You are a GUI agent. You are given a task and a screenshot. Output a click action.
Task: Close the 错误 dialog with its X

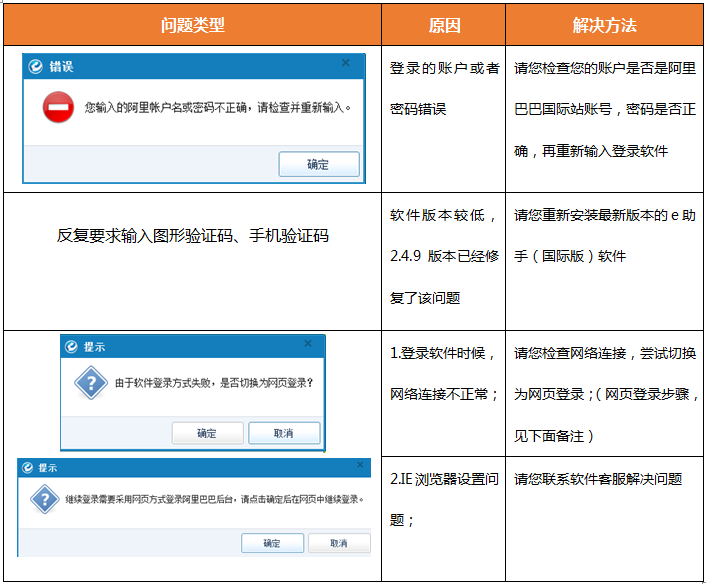tap(345, 63)
